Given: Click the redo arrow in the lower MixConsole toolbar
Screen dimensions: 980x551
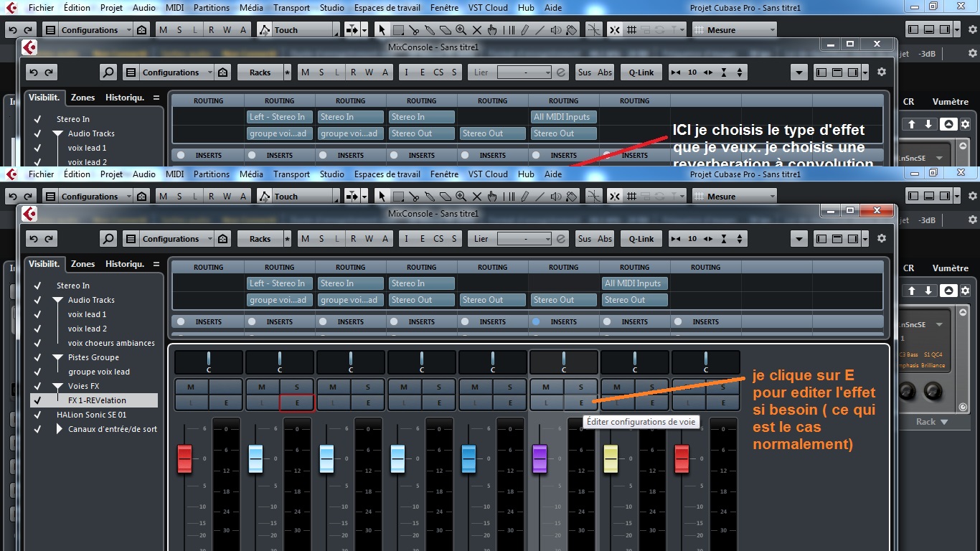Looking at the screenshot, I should [x=48, y=239].
